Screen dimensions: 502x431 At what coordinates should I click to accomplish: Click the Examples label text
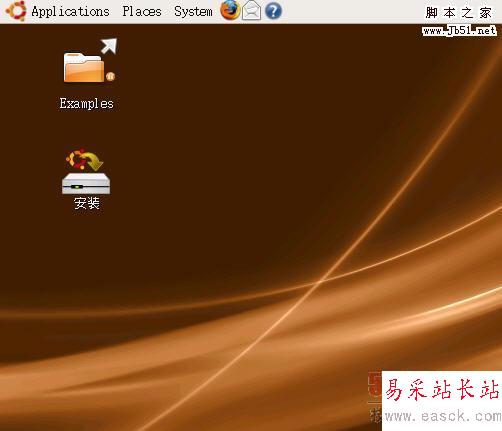click(x=87, y=104)
